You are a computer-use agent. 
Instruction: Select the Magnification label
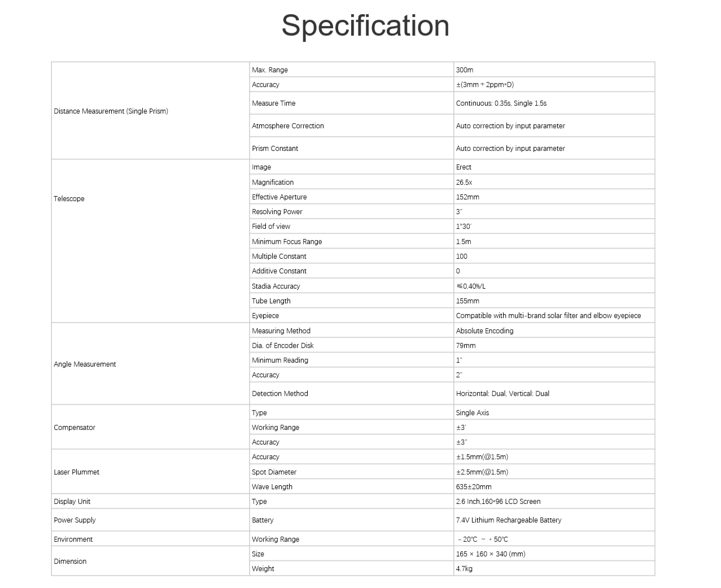[273, 182]
